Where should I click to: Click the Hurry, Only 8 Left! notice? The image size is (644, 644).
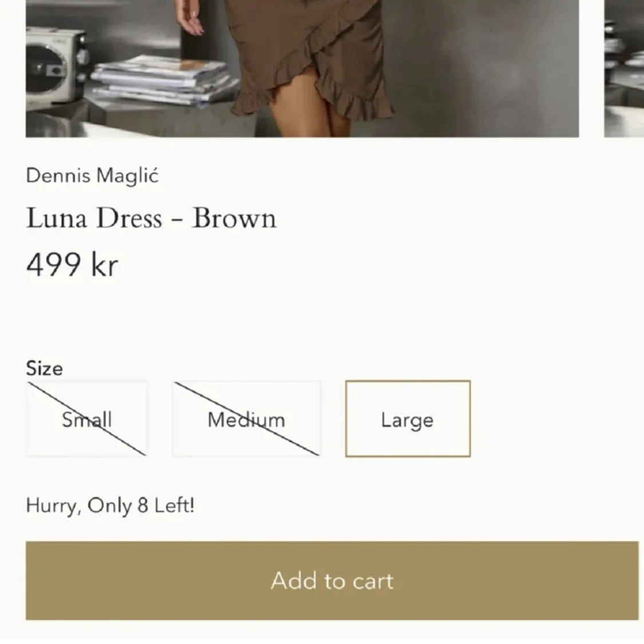pyautogui.click(x=110, y=505)
